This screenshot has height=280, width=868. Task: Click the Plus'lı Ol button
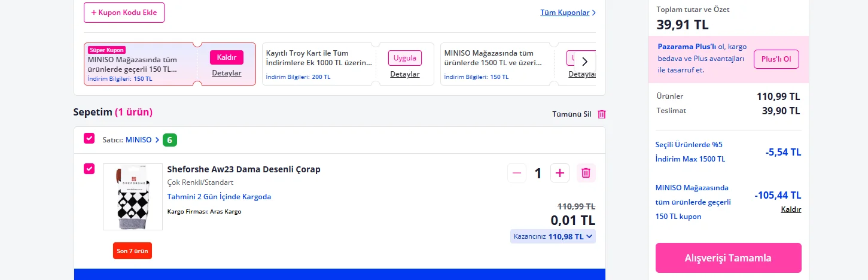coord(776,59)
